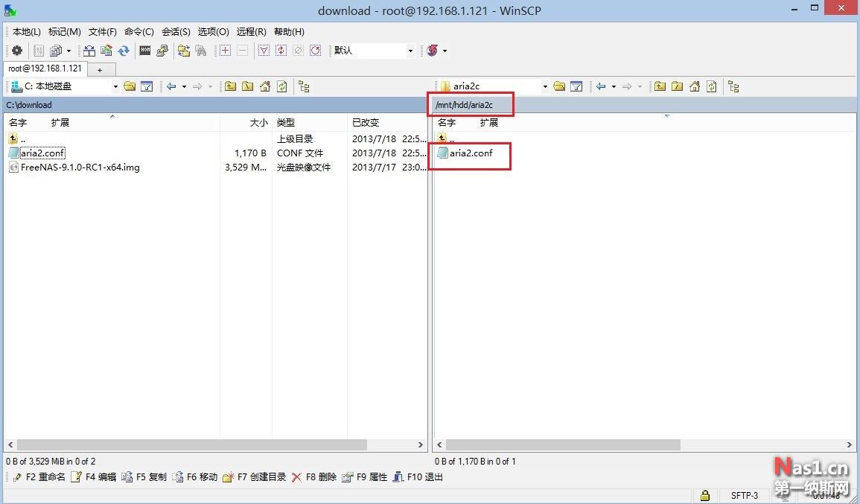Viewport: 860px width, 504px height.
Task: Expand the session icon dropdown arrow
Action: pos(445,51)
